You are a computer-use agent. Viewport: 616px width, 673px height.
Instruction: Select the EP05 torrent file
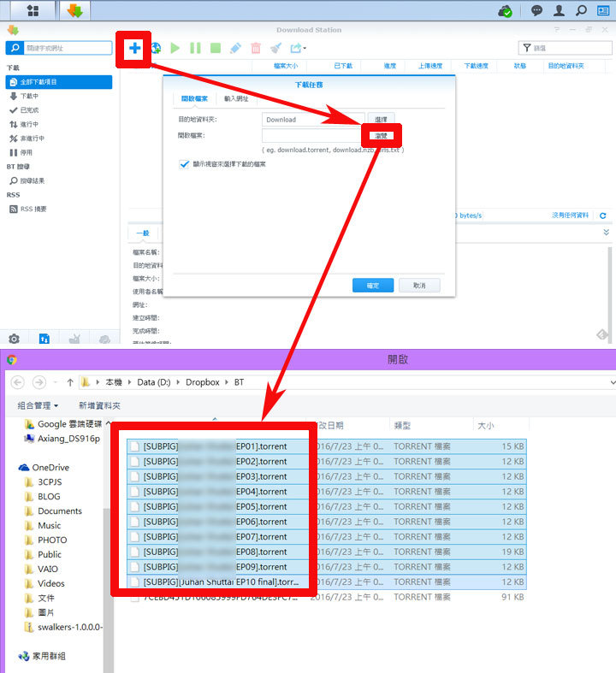click(327, 506)
